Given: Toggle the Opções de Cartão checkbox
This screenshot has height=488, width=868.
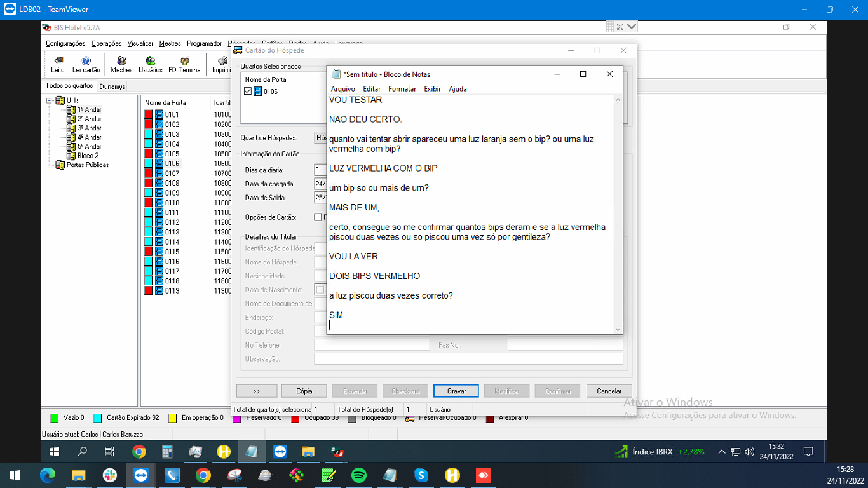Looking at the screenshot, I should click(x=318, y=217).
